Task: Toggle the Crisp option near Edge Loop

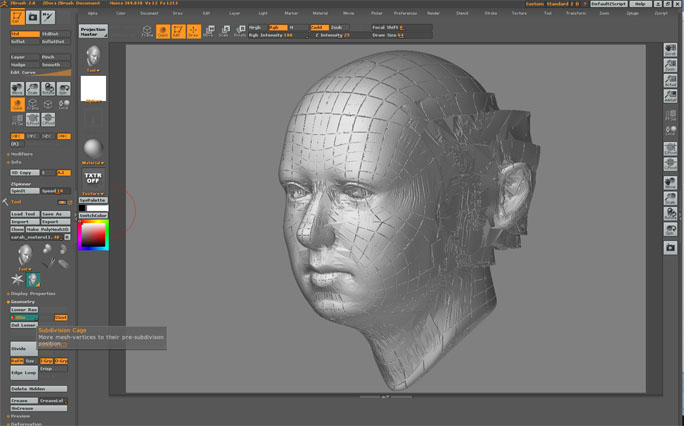Action: click(54, 369)
